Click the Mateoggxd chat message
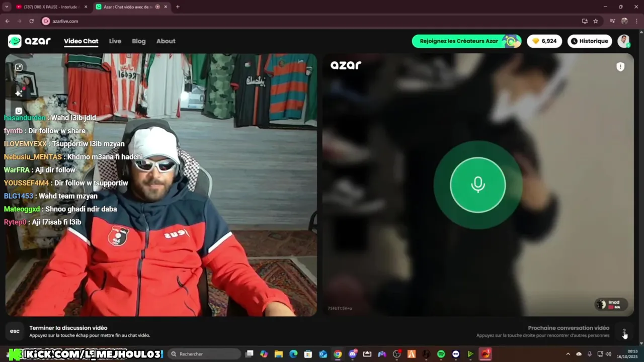The image size is (644, 362). coord(60,209)
